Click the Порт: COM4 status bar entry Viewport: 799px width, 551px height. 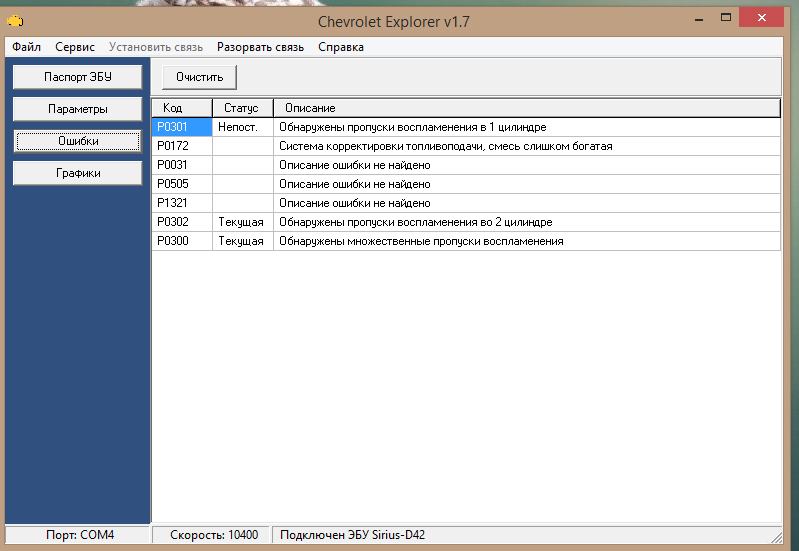tap(77, 535)
